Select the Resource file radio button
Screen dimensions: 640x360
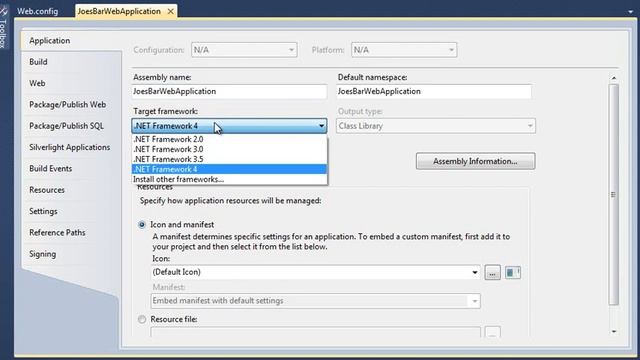coord(142,319)
